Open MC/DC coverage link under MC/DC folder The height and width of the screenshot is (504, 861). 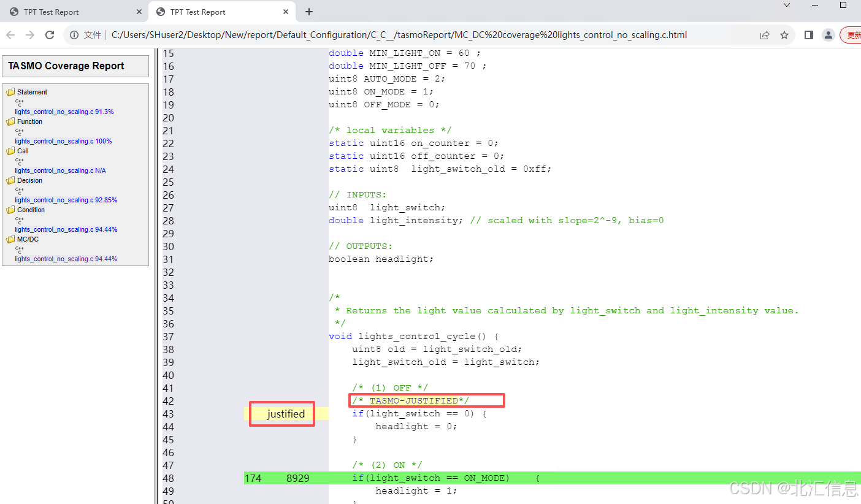pos(66,259)
